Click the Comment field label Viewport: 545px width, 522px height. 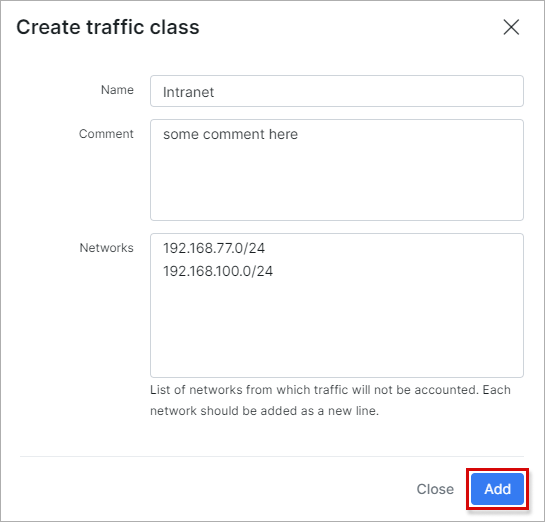pos(106,134)
